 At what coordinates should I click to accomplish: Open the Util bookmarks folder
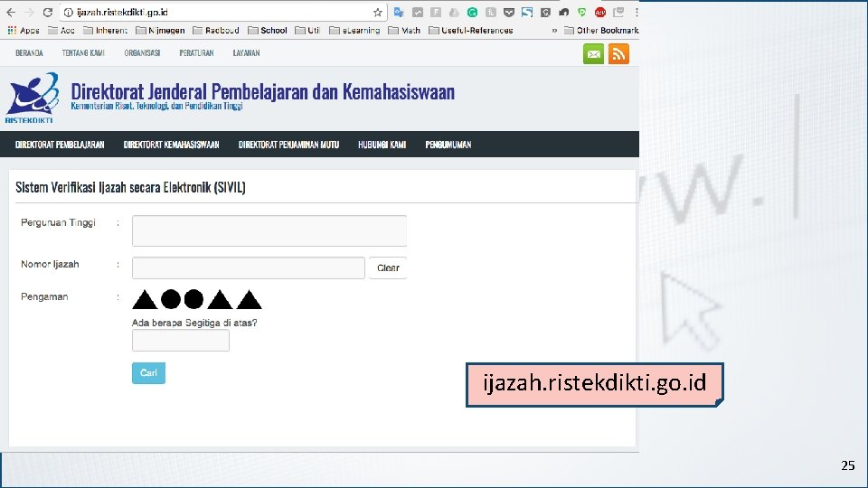[307, 31]
